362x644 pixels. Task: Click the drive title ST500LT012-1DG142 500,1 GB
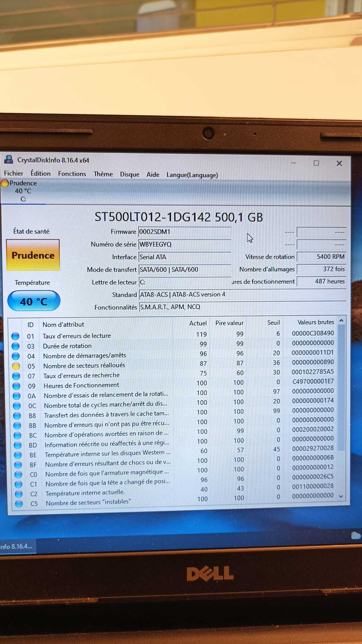[178, 217]
